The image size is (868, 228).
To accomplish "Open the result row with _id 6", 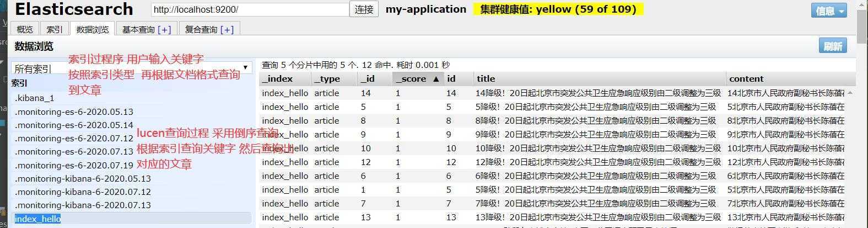I will pos(553,176).
